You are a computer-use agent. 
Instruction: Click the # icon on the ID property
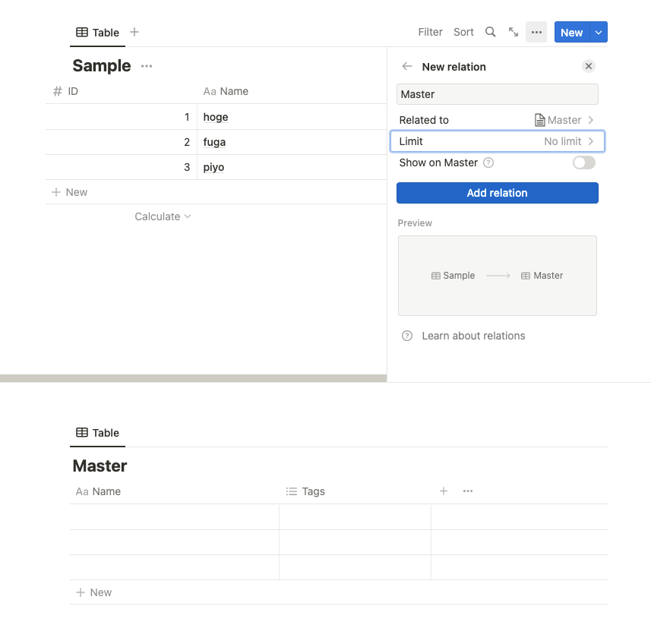(57, 91)
